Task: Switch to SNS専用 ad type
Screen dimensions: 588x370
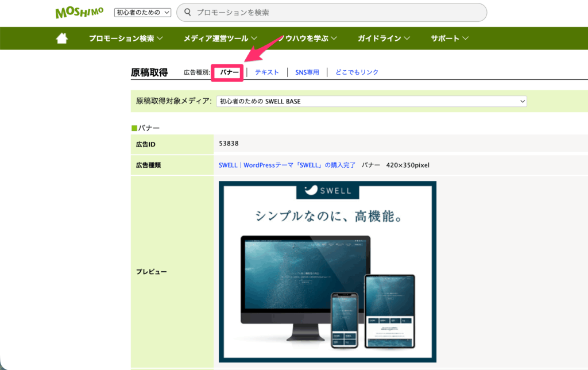Action: [x=307, y=72]
